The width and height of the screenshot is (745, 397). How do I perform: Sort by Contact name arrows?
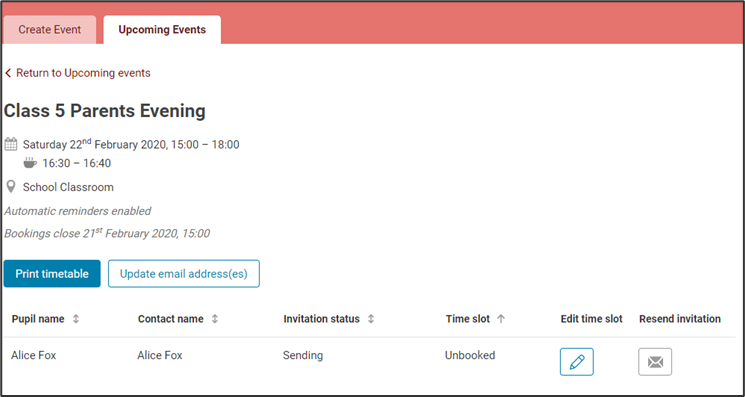pyautogui.click(x=215, y=319)
